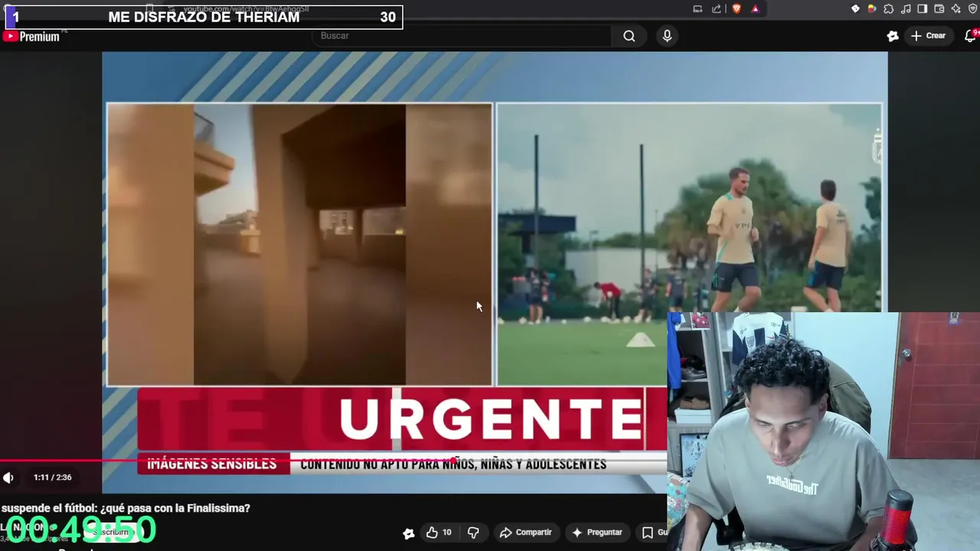The width and height of the screenshot is (980, 551).
Task: Go to YouTube Premium home logo
Action: coord(32,36)
